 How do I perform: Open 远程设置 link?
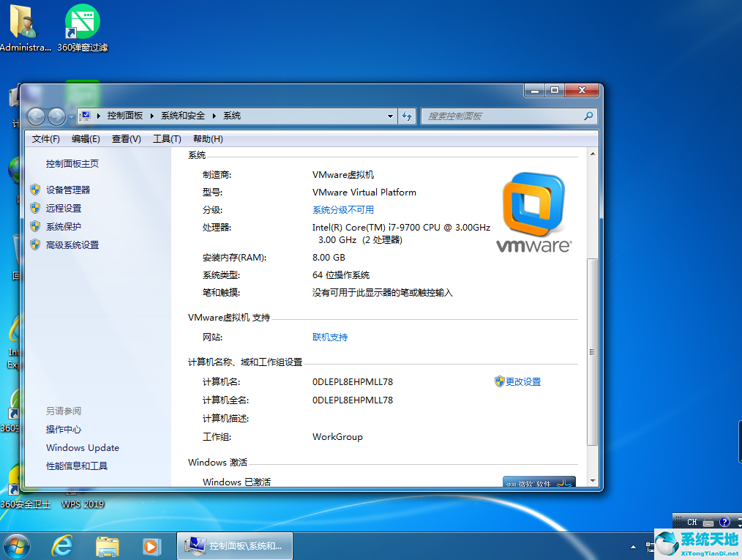[64, 209]
